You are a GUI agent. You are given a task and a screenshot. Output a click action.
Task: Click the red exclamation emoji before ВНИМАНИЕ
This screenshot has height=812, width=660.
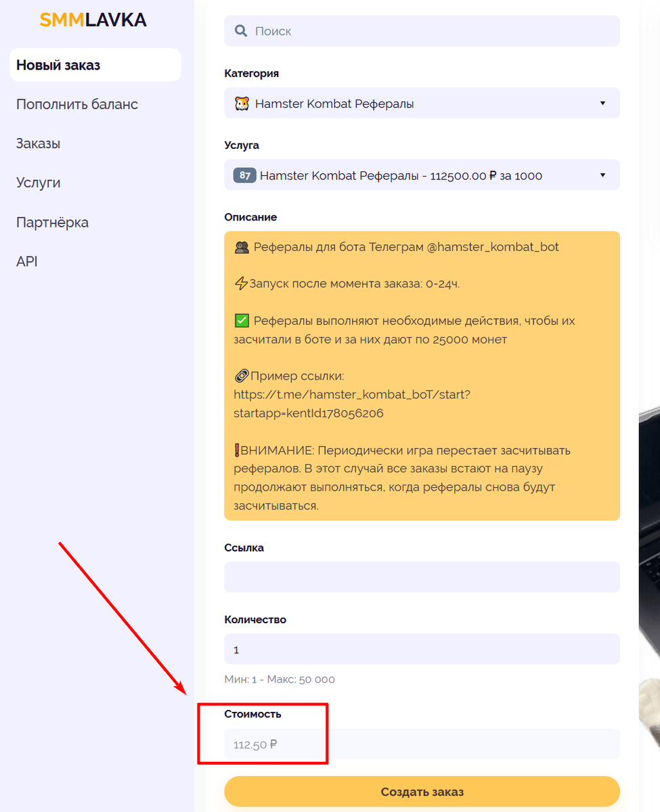pos(237,450)
